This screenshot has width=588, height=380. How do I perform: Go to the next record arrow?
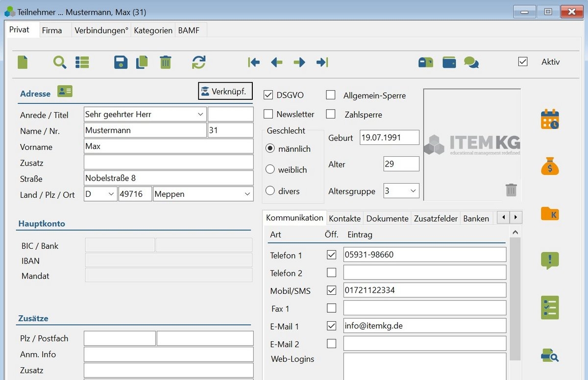coord(299,62)
